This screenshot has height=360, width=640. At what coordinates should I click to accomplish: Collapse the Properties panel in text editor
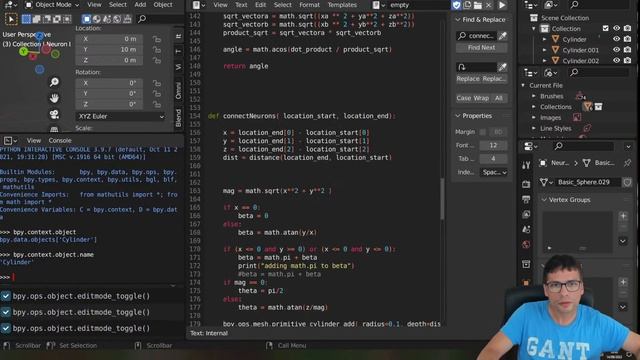coord(458,116)
